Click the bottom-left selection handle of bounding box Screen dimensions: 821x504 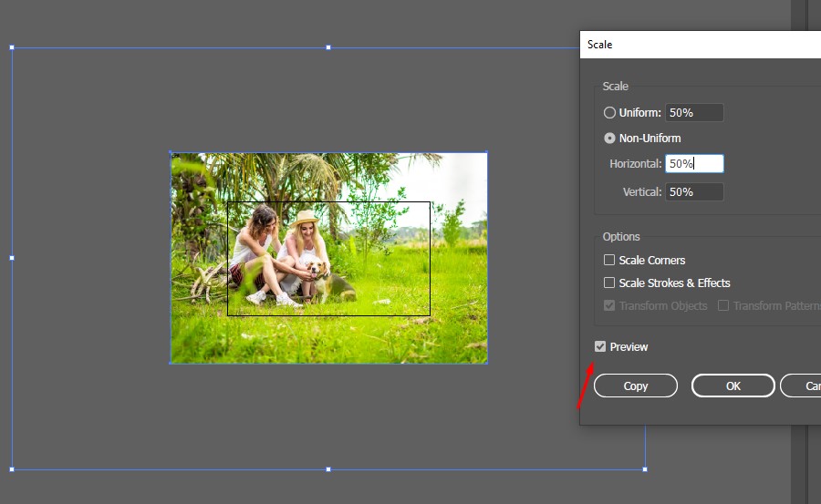click(x=12, y=469)
